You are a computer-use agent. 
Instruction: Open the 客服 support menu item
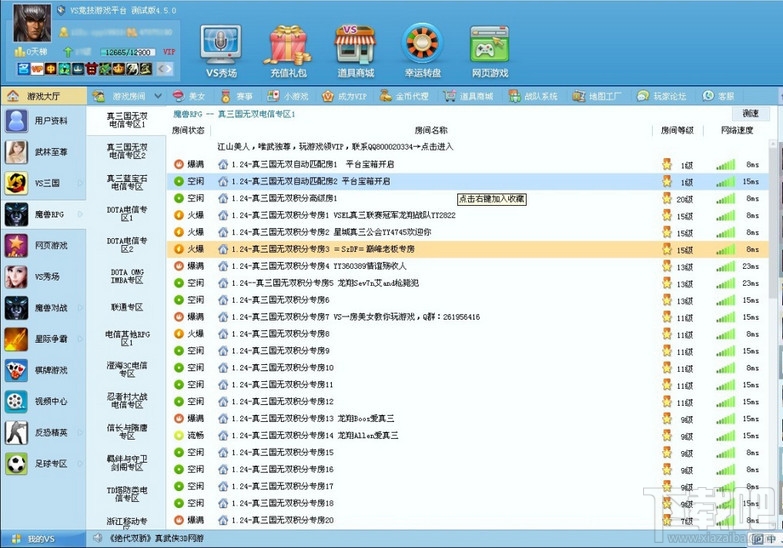[718, 96]
